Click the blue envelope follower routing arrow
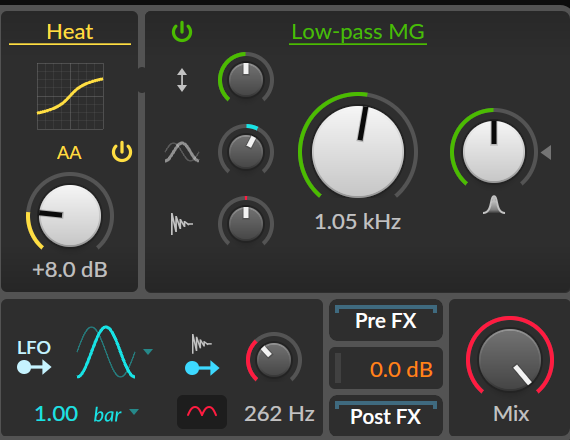570x440 pixels. (202, 368)
